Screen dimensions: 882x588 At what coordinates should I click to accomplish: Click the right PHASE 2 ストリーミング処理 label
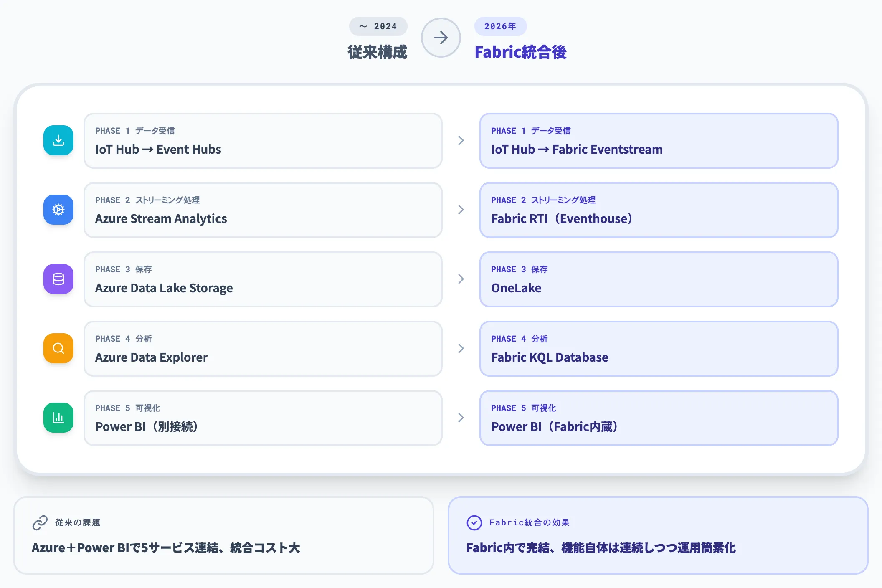543,200
